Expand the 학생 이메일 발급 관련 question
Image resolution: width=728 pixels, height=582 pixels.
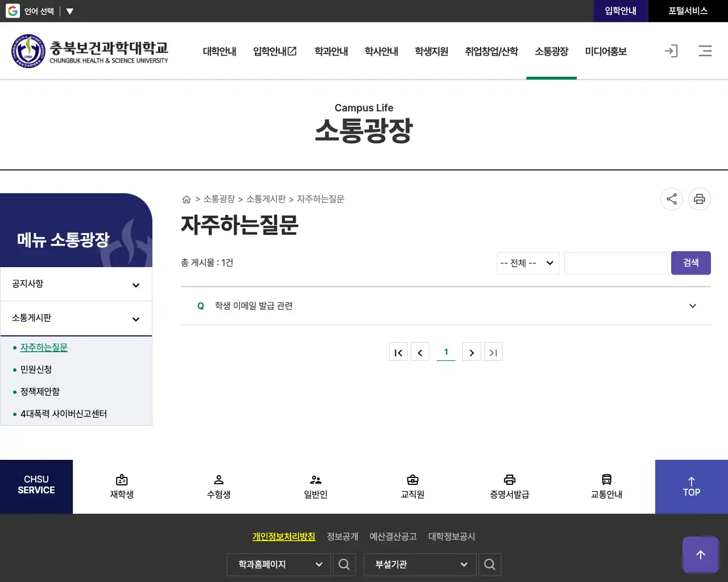point(445,306)
